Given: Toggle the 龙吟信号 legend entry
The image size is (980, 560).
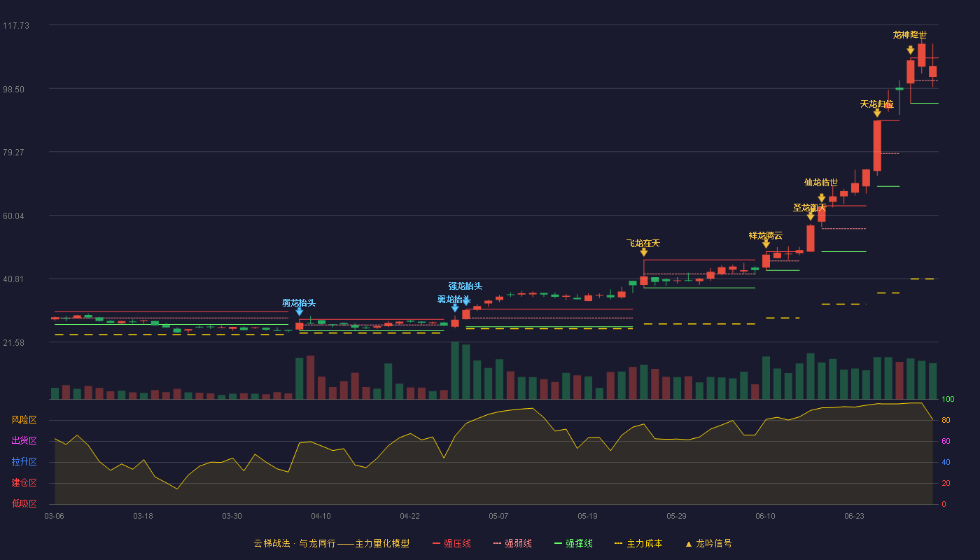Looking at the screenshot, I should click(708, 543).
